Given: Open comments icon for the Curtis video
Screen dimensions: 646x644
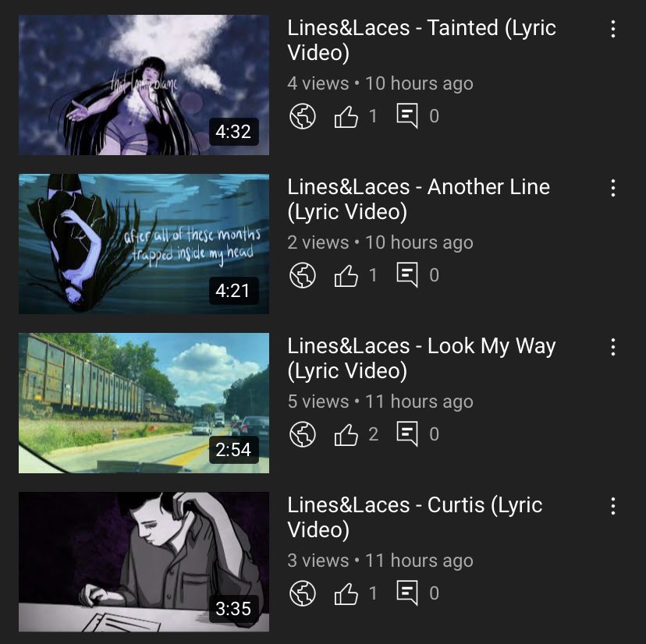Looking at the screenshot, I should (407, 593).
